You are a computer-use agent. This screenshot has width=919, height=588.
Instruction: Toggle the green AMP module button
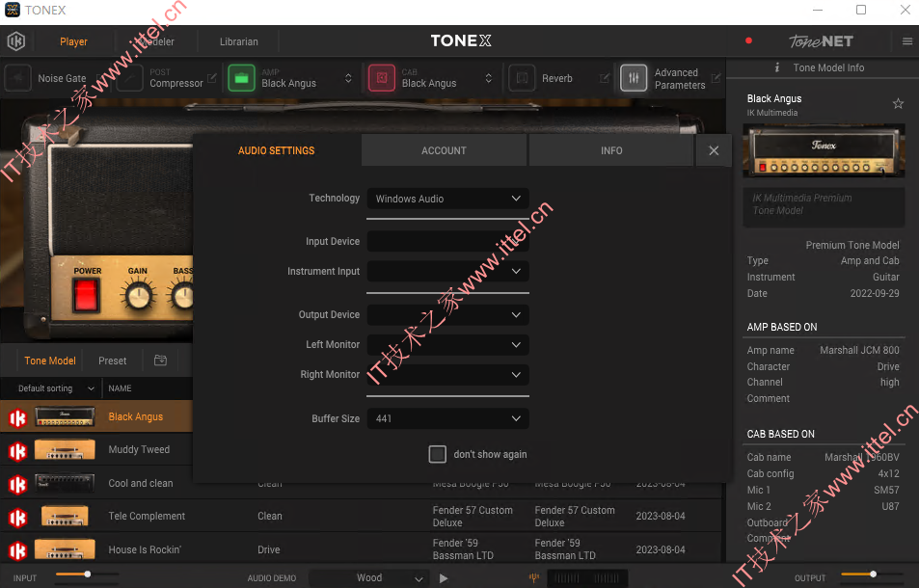pyautogui.click(x=241, y=78)
